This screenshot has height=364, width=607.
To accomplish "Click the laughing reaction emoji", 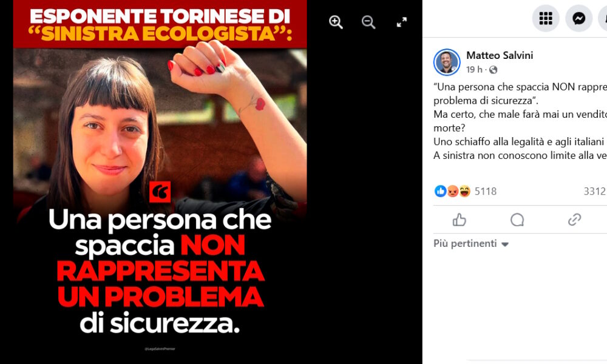I will coord(464,191).
